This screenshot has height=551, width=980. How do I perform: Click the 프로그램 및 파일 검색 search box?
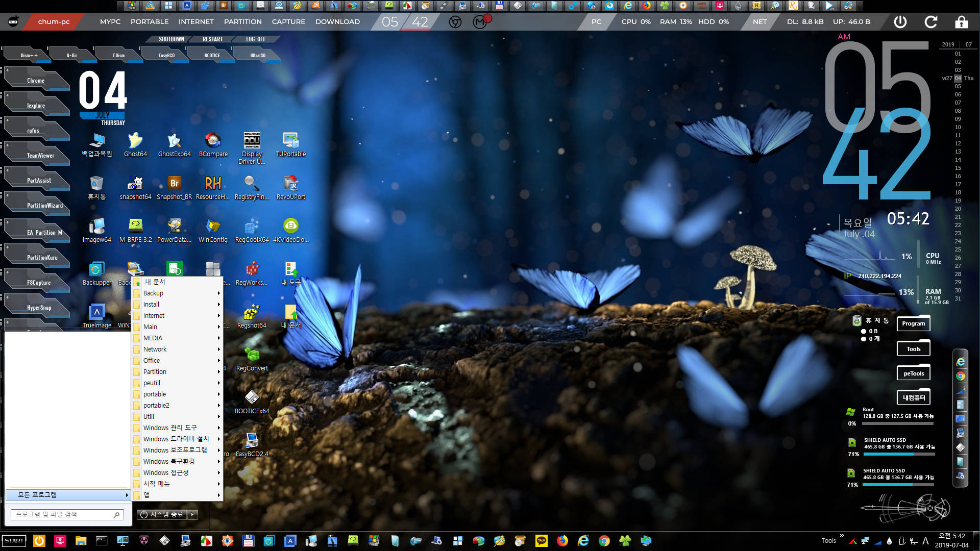click(67, 514)
